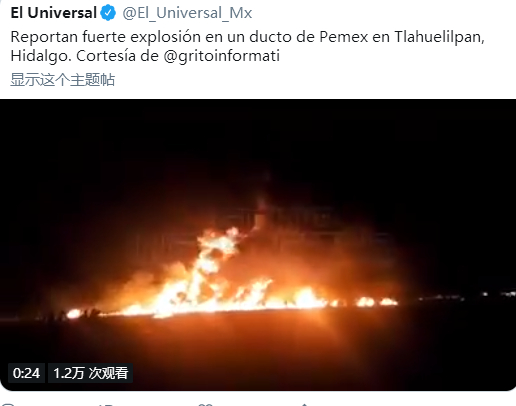Click the distant lights at right of video
The image size is (516, 406).
(x=495, y=294)
